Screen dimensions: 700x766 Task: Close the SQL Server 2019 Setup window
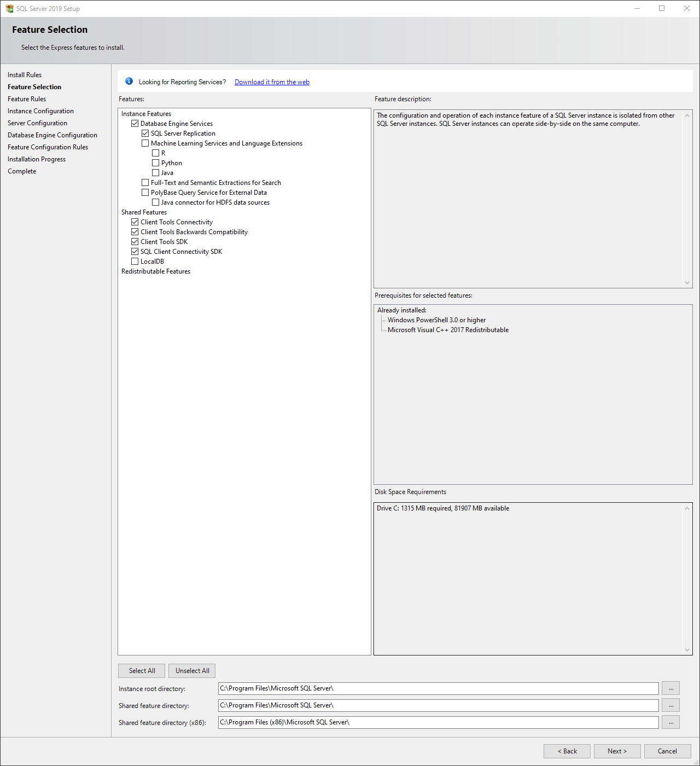point(687,8)
